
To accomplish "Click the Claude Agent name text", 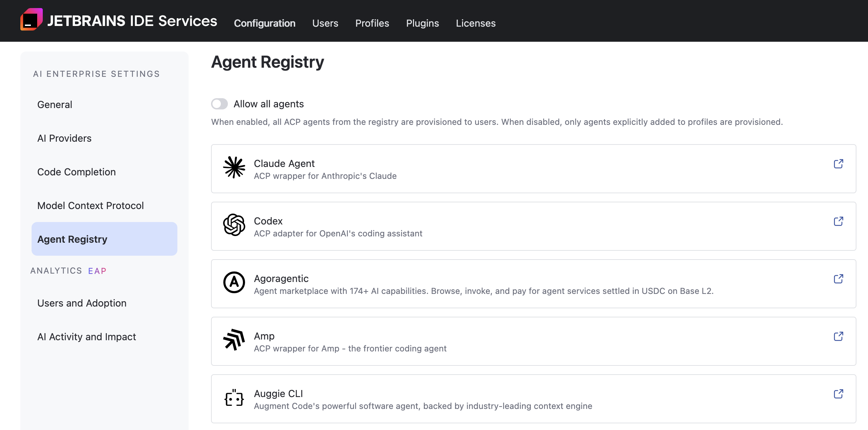I will tap(284, 163).
